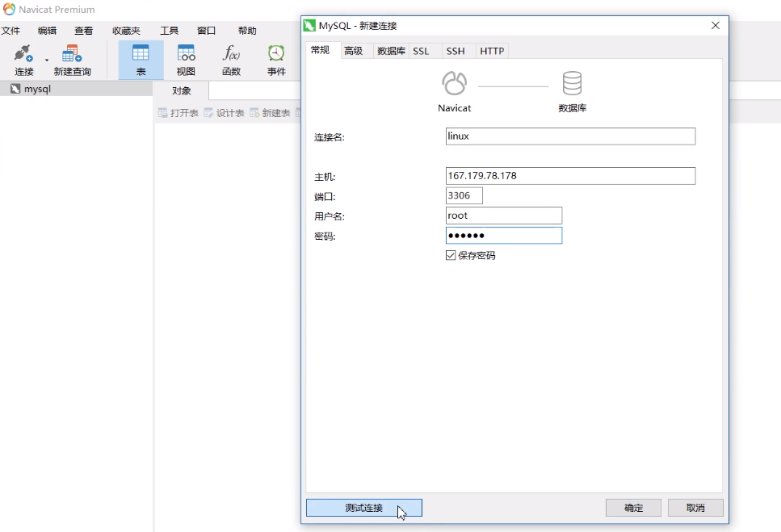Open the New Query (新建查询) tool

[72, 61]
